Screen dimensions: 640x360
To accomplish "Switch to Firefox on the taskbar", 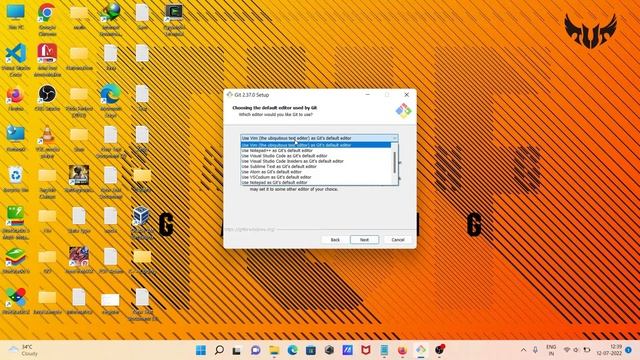I will [x=402, y=350].
